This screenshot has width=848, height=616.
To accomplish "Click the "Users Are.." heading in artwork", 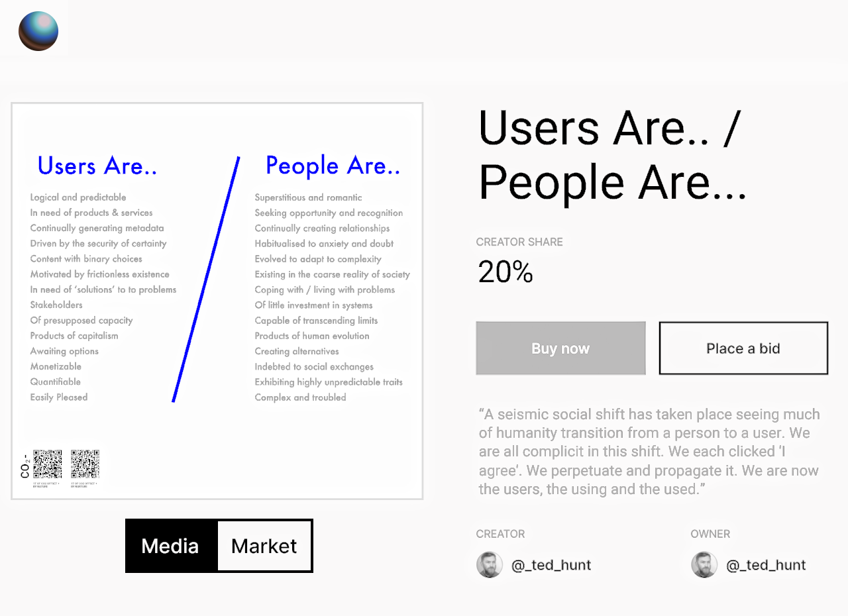I will pyautogui.click(x=97, y=166).
